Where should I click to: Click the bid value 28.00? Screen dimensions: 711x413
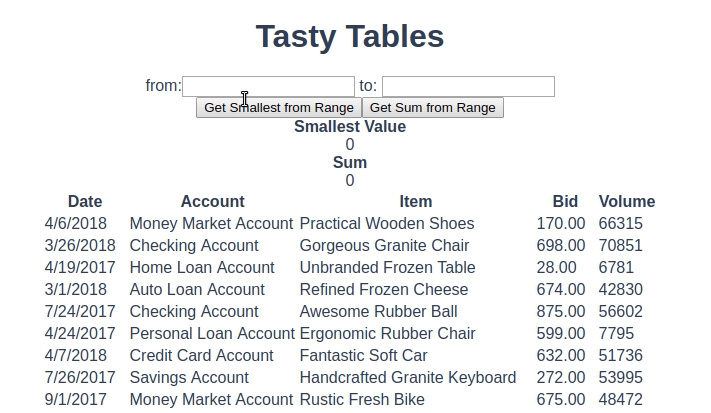[x=556, y=267]
